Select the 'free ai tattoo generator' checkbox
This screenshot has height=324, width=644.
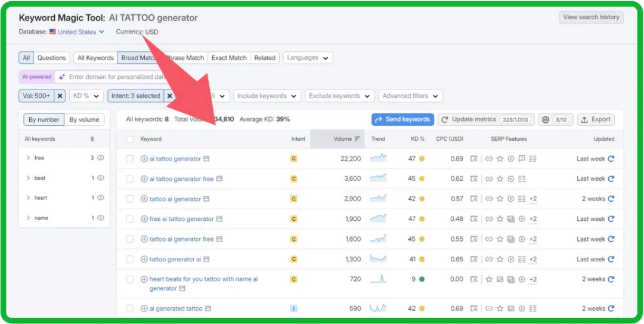[x=130, y=219]
